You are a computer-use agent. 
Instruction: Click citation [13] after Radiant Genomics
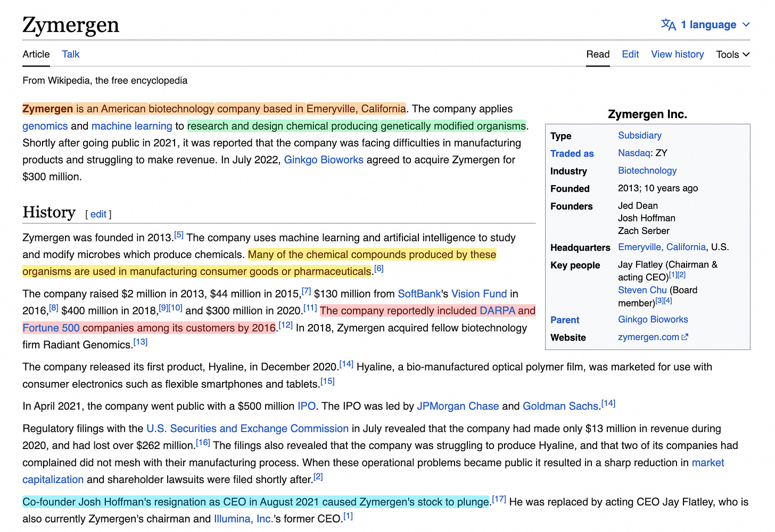tap(141, 342)
